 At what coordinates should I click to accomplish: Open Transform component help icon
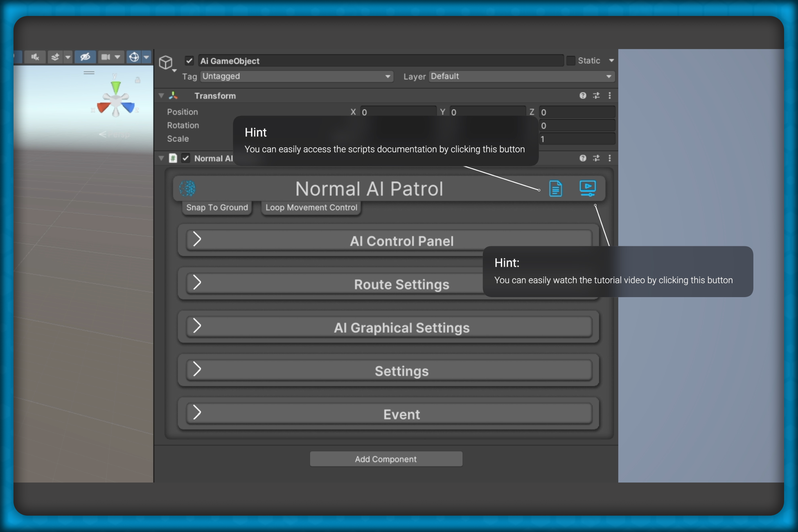pyautogui.click(x=583, y=96)
